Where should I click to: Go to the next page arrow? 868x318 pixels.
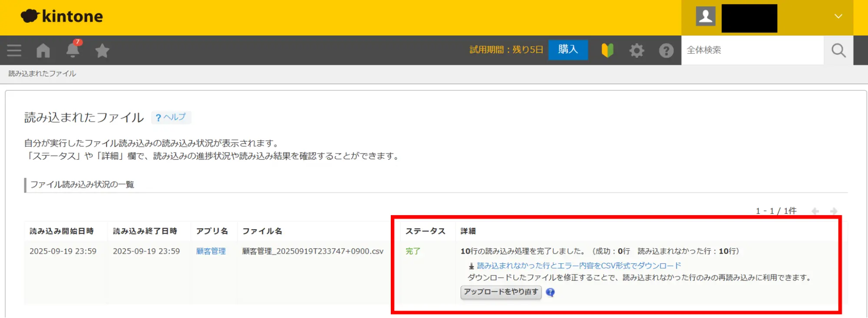pyautogui.click(x=834, y=211)
